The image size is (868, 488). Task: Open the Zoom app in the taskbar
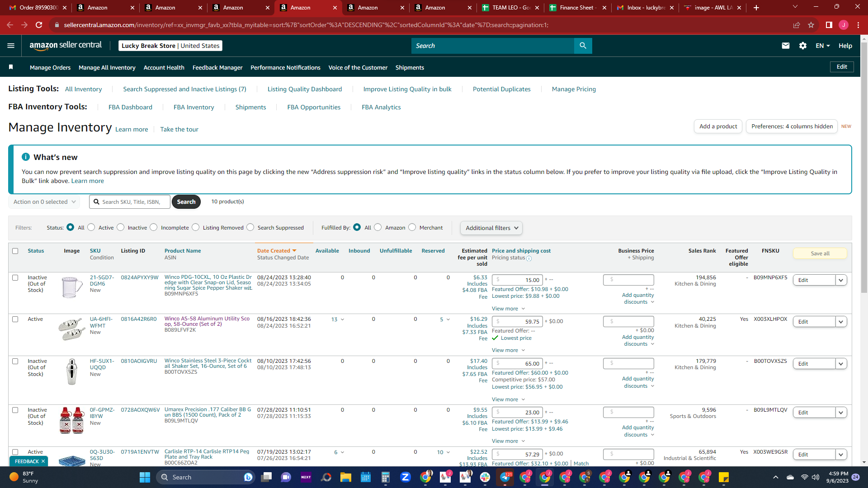click(x=406, y=477)
